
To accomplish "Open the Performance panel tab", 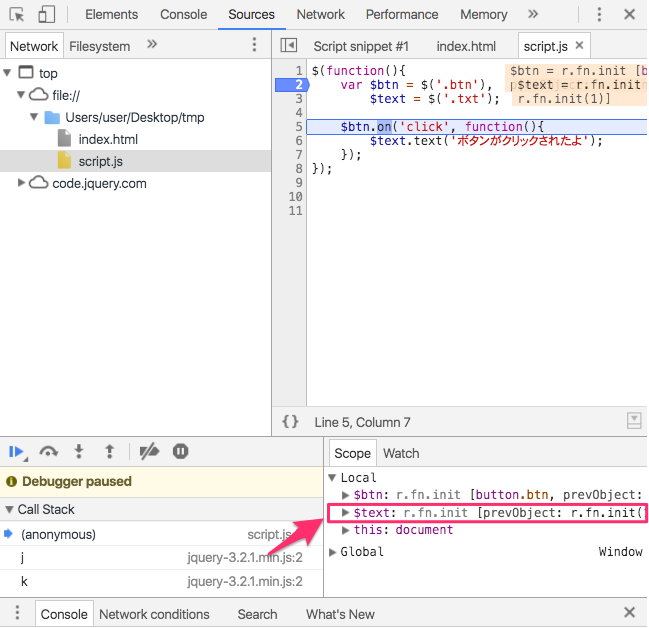I will (401, 14).
